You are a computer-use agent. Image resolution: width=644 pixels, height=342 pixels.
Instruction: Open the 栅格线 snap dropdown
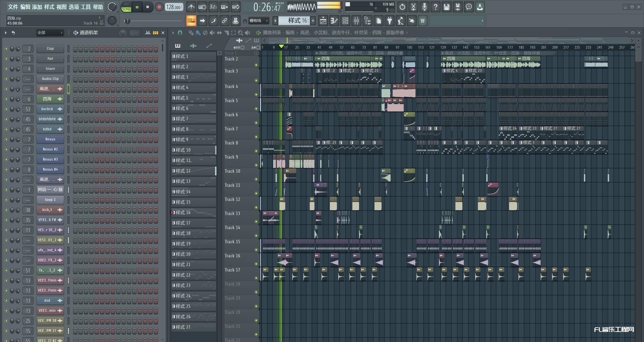pos(259,21)
